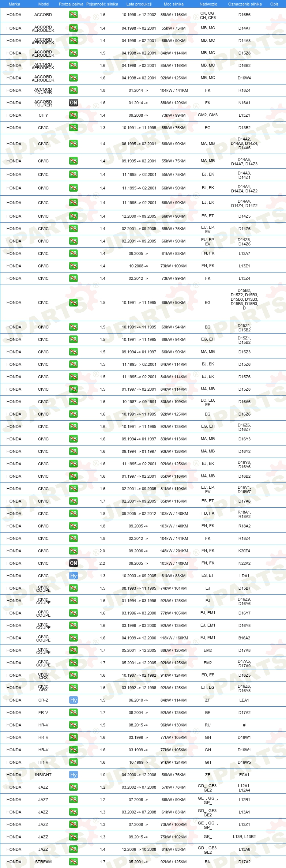Click the D16W5 engine code cell
Viewport: 286px width, 868px height.
[244, 762]
